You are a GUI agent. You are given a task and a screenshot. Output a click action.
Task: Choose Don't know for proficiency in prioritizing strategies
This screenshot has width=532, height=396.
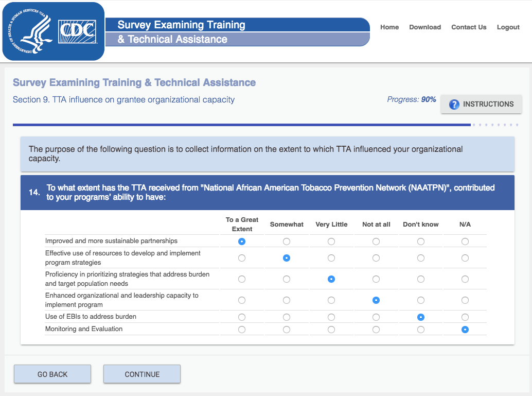tap(421, 279)
